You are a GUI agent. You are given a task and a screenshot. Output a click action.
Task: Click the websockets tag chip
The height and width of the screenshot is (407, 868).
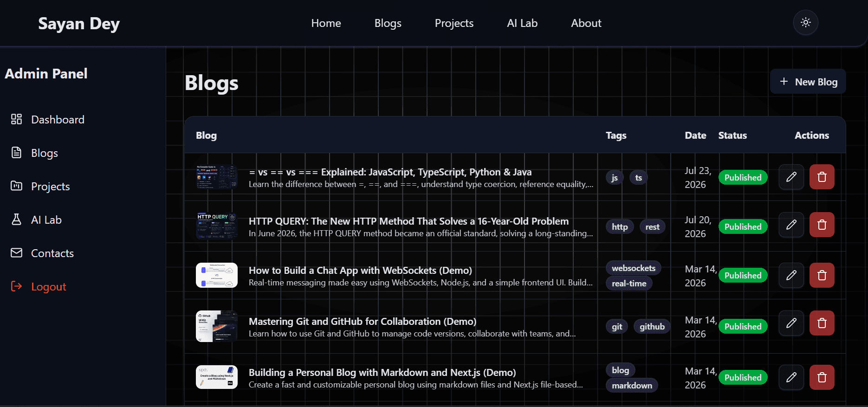tap(633, 268)
